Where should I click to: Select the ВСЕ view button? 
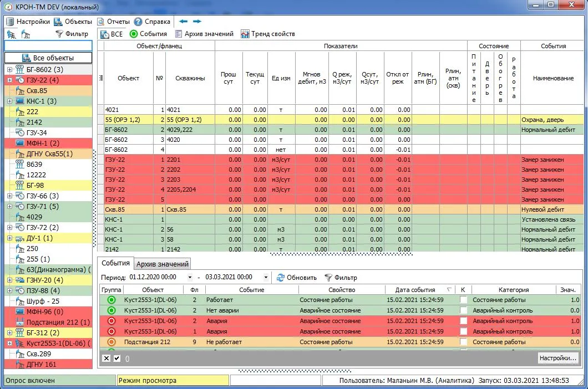(111, 34)
